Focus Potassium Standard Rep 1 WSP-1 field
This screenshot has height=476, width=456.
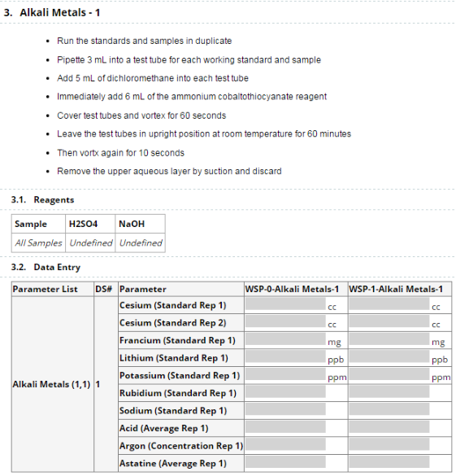[x=389, y=374]
